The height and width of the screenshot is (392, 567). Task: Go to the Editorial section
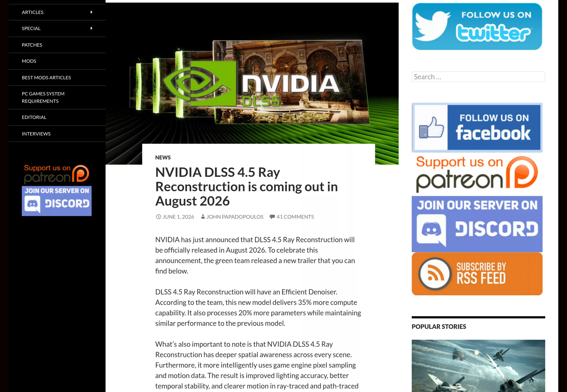click(34, 117)
